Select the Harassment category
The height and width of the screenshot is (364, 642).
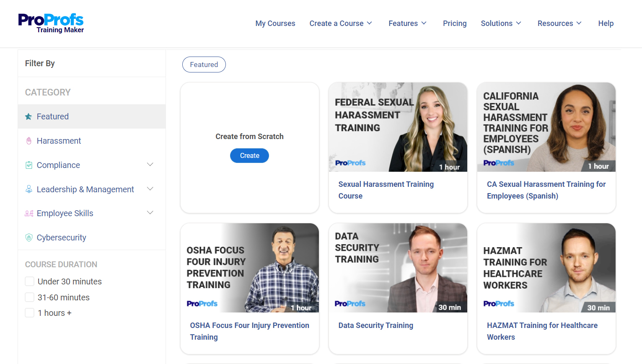[x=59, y=141]
